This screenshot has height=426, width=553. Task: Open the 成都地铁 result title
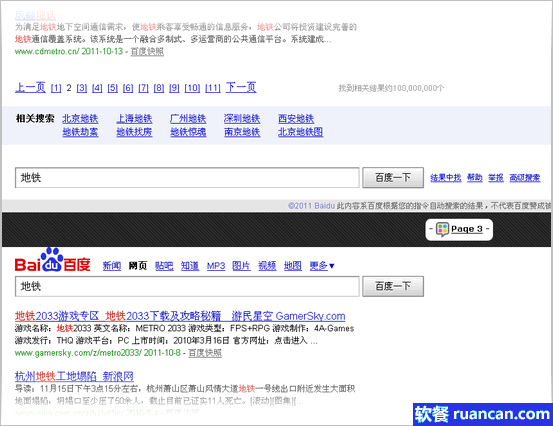(35, 16)
